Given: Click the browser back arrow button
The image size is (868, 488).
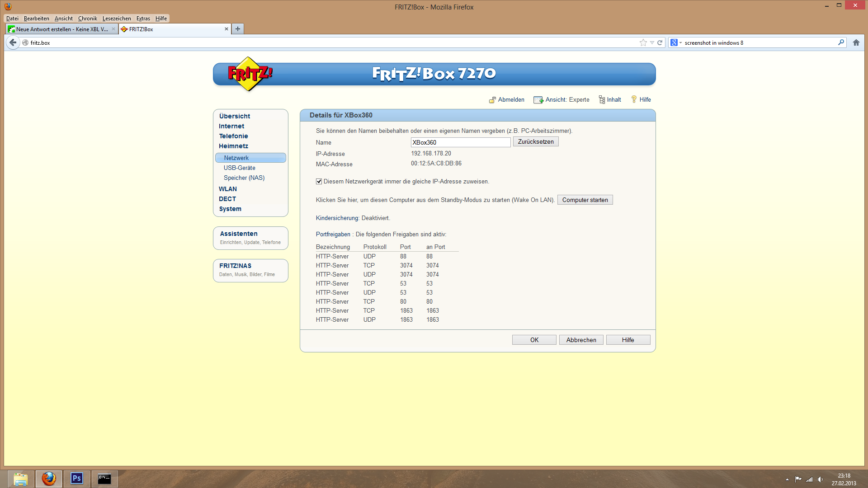Looking at the screenshot, I should (13, 42).
